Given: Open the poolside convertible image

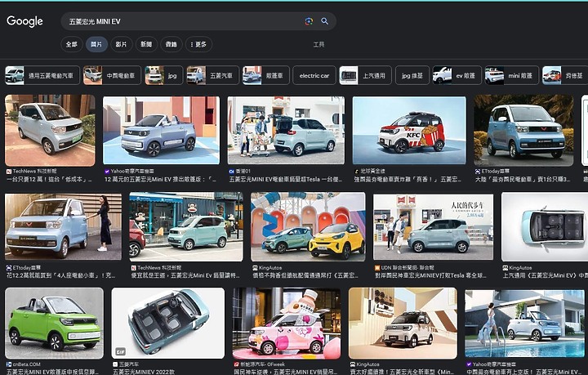Looking at the screenshot, I should coord(524,324).
